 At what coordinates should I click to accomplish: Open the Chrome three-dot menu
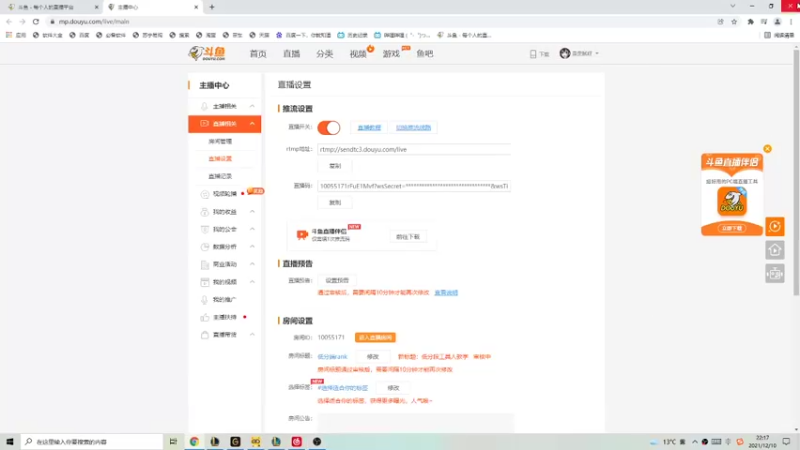pyautogui.click(x=791, y=21)
